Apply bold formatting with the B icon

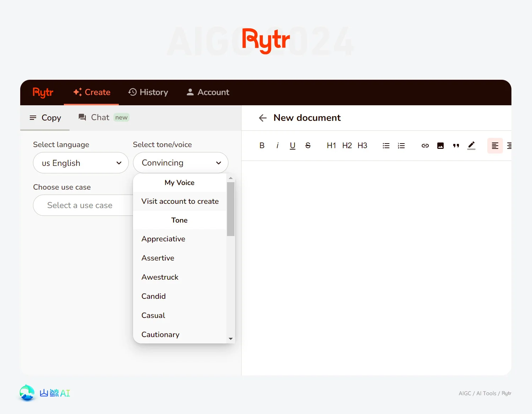click(x=262, y=146)
